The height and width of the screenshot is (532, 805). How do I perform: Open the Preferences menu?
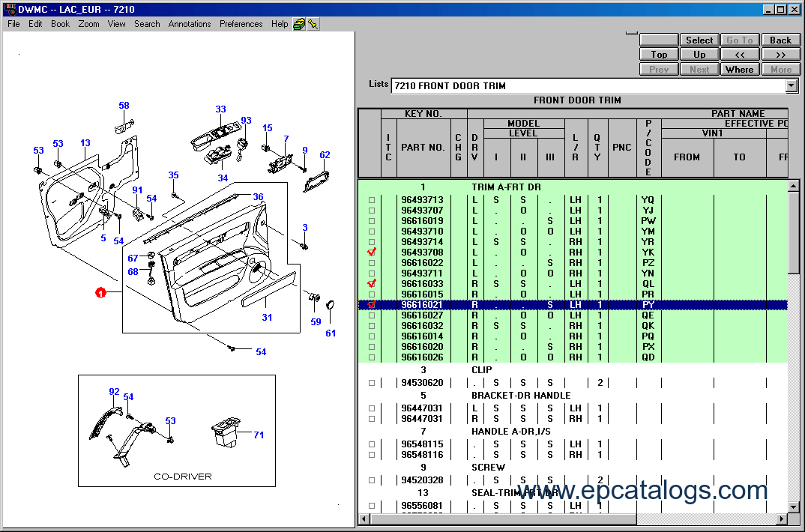coord(241,24)
